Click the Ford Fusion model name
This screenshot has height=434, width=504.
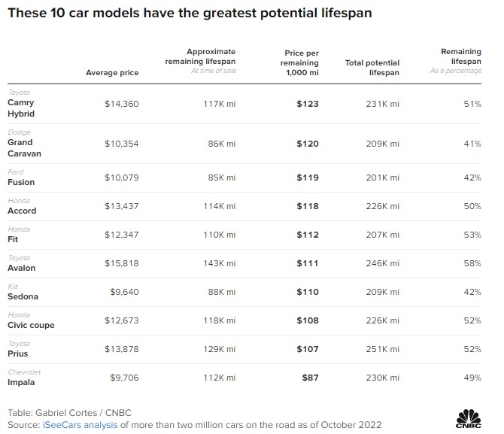click(x=21, y=182)
